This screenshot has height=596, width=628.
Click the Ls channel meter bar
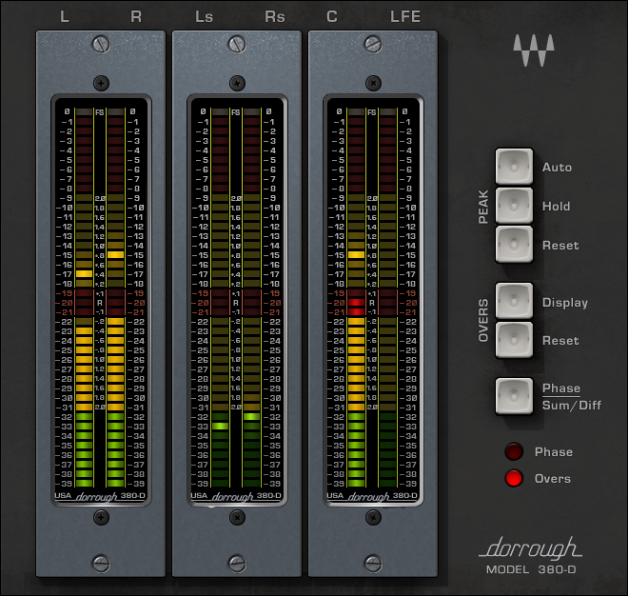pos(220,298)
